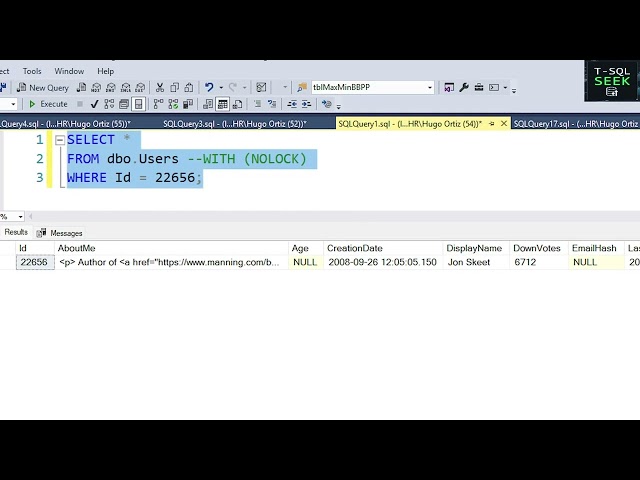Click the Id column header

coord(35,248)
